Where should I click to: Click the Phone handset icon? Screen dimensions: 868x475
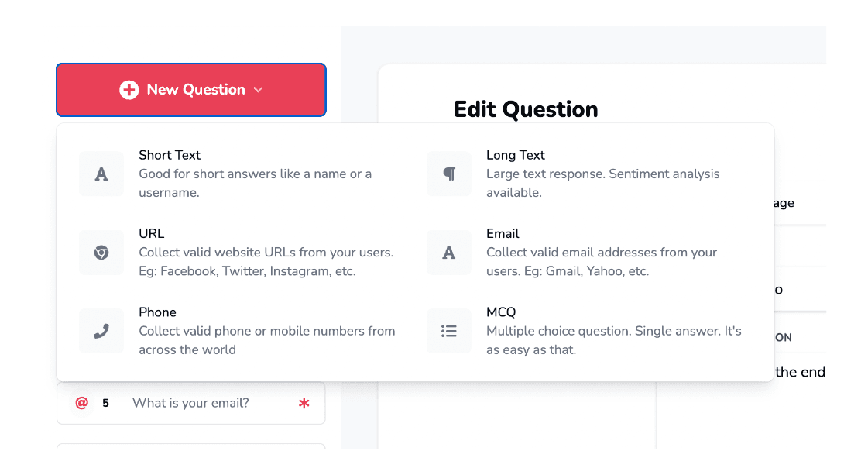pyautogui.click(x=101, y=332)
